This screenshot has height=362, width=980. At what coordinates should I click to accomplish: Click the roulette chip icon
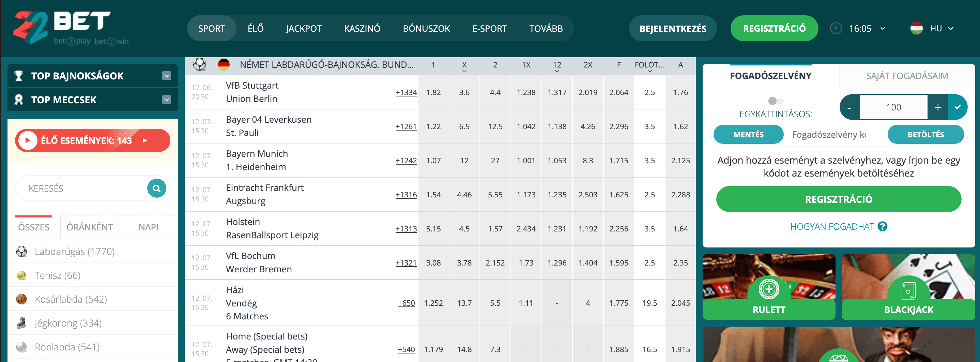[x=769, y=289]
